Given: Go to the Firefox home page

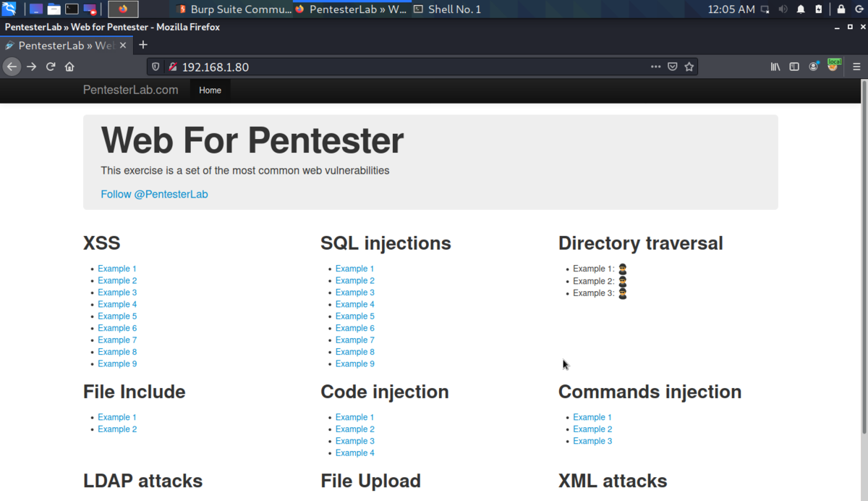Looking at the screenshot, I should tap(69, 67).
